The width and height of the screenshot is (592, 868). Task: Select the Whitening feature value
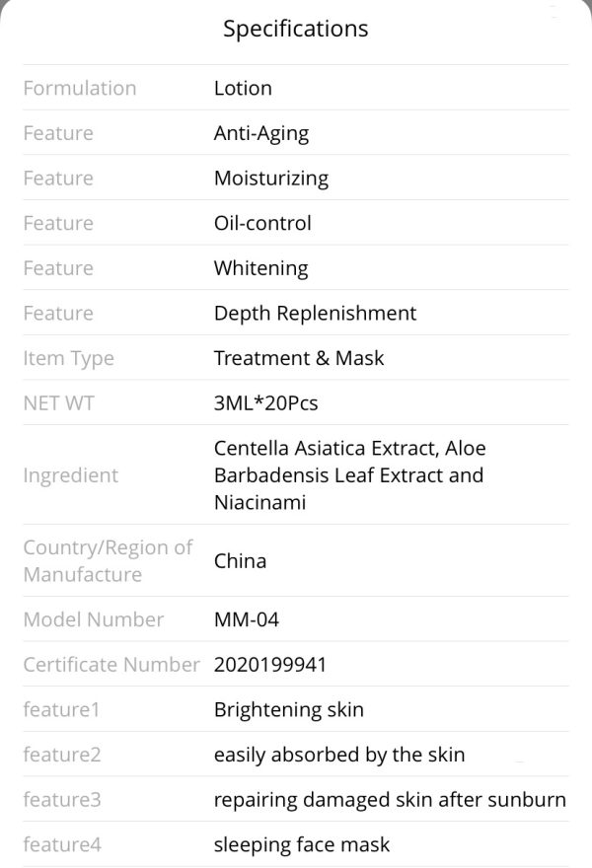click(260, 268)
